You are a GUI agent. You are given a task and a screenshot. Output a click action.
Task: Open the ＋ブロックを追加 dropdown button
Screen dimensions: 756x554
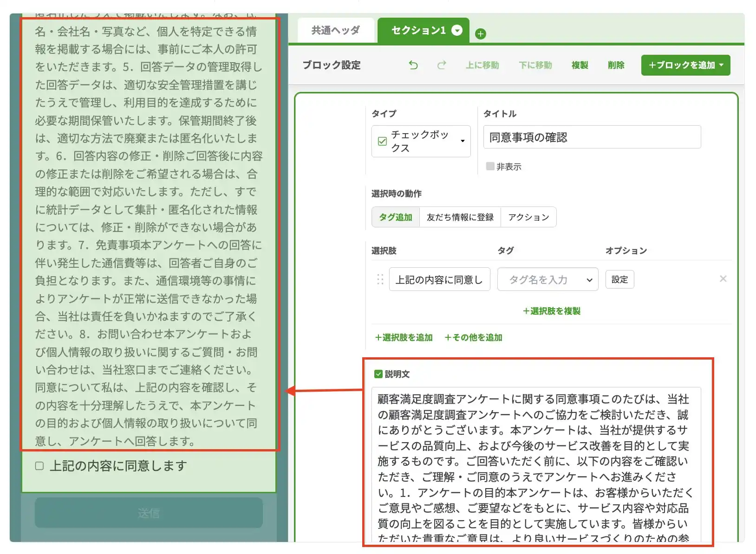point(685,65)
